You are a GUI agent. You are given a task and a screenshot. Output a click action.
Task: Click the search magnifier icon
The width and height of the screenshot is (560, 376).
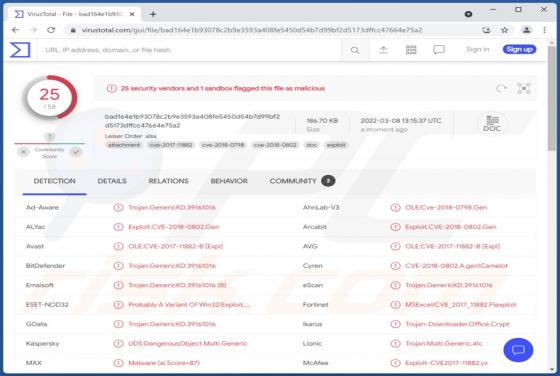[355, 50]
